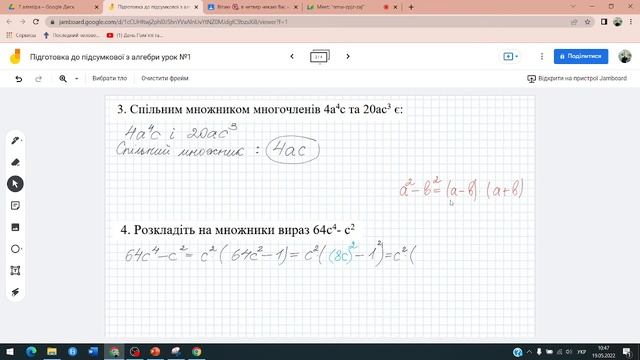Select the red a²−b² formula drawing
Screen dimensions: 640x360
(461, 189)
